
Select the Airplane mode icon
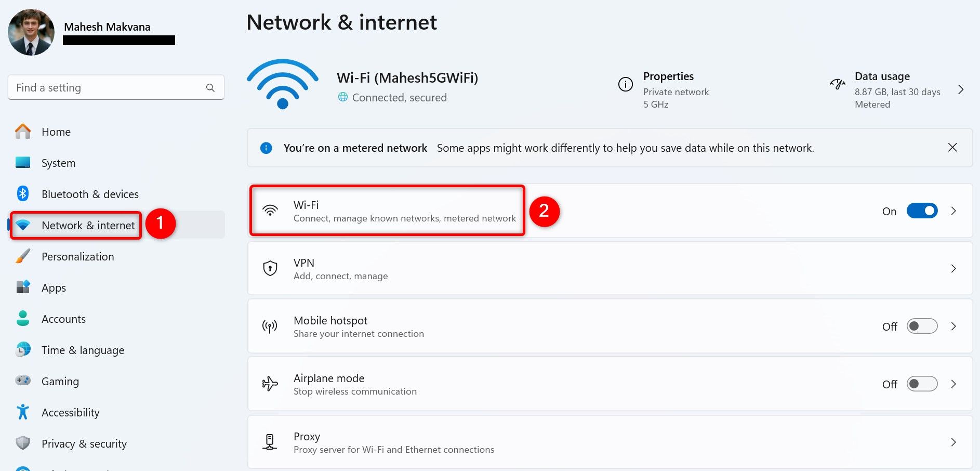[270, 384]
